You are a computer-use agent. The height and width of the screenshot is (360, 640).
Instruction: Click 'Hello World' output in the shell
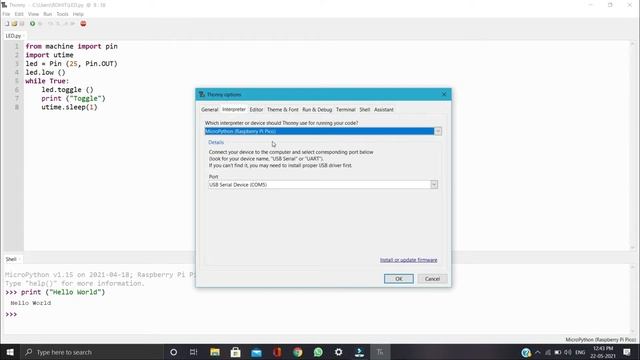(31, 303)
